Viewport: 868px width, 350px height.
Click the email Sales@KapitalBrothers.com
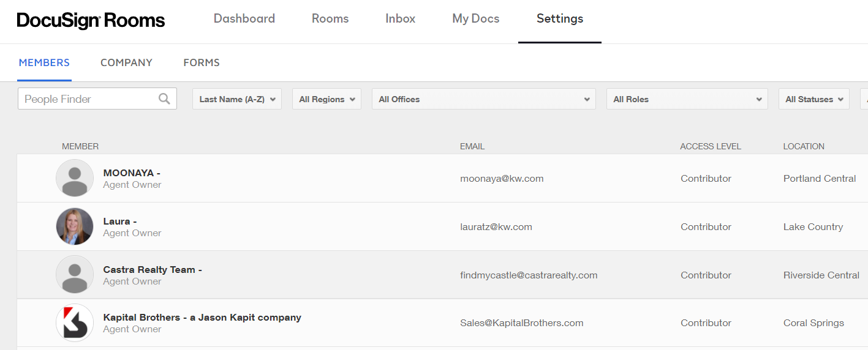click(522, 323)
